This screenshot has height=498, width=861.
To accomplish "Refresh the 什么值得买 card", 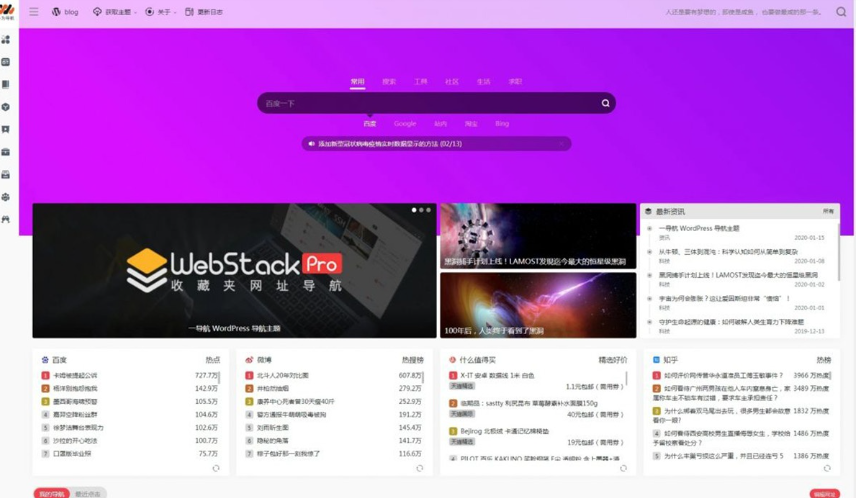I will point(623,468).
